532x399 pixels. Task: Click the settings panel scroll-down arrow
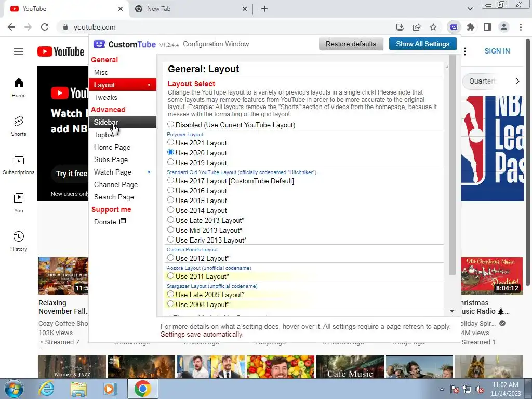tap(452, 311)
